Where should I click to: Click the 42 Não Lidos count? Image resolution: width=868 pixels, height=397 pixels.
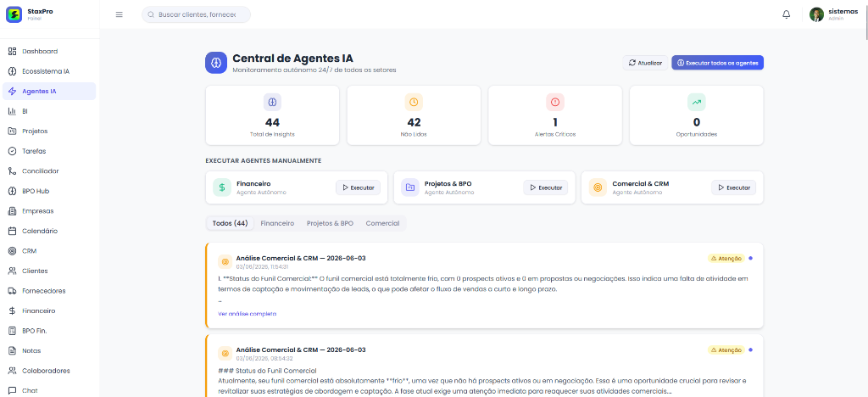(414, 122)
